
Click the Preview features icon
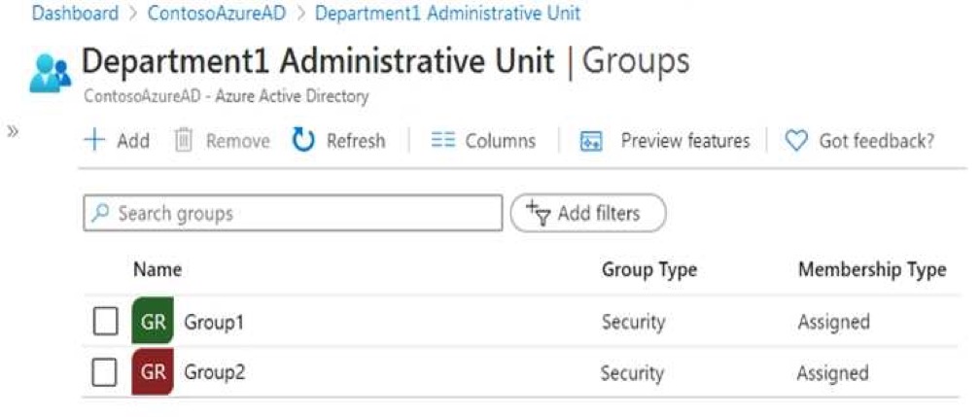click(591, 141)
